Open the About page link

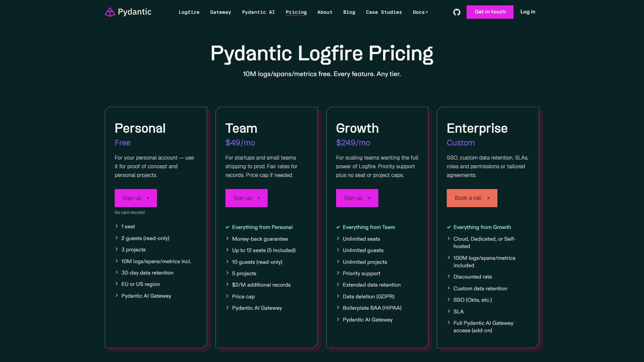325,12
